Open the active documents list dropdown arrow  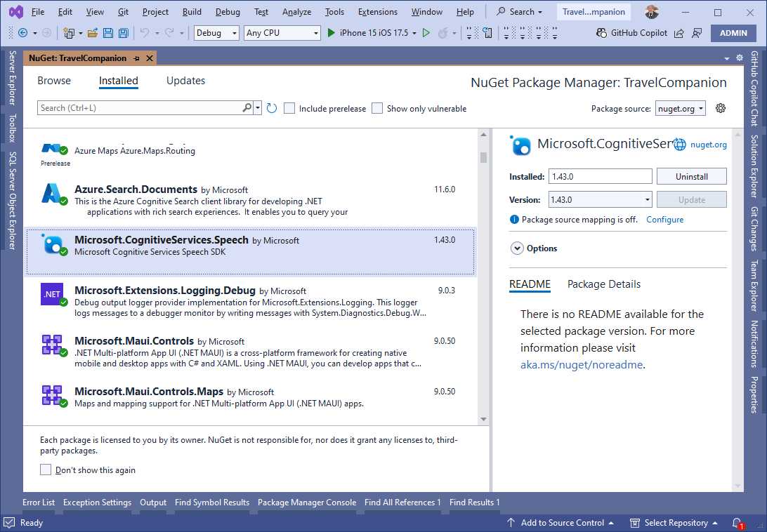point(727,58)
